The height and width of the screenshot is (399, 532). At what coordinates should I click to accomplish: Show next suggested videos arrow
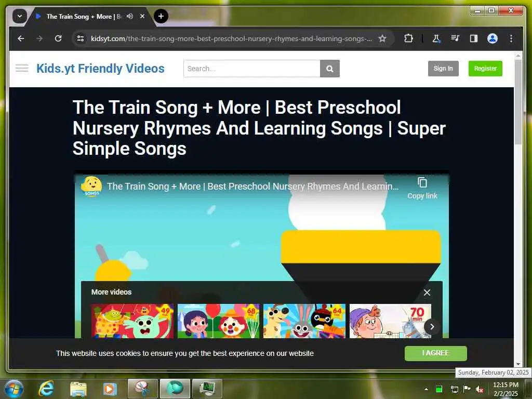(432, 326)
